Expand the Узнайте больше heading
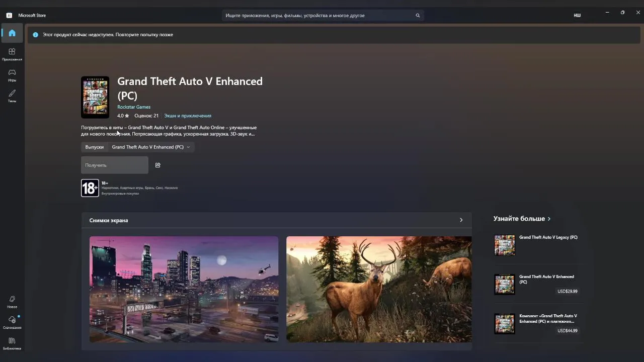The image size is (644, 362). click(522, 219)
